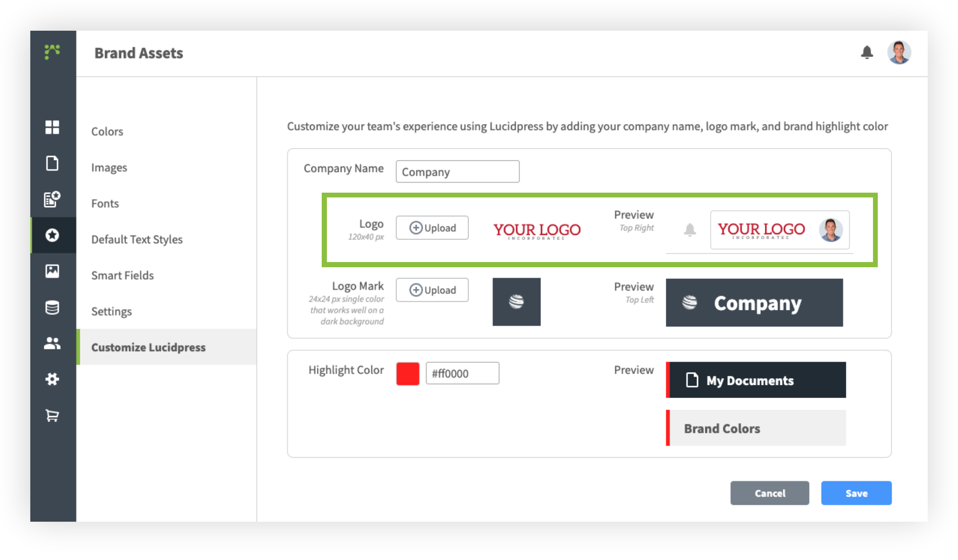Click the notification bell in header
The height and width of the screenshot is (560, 958).
867,53
